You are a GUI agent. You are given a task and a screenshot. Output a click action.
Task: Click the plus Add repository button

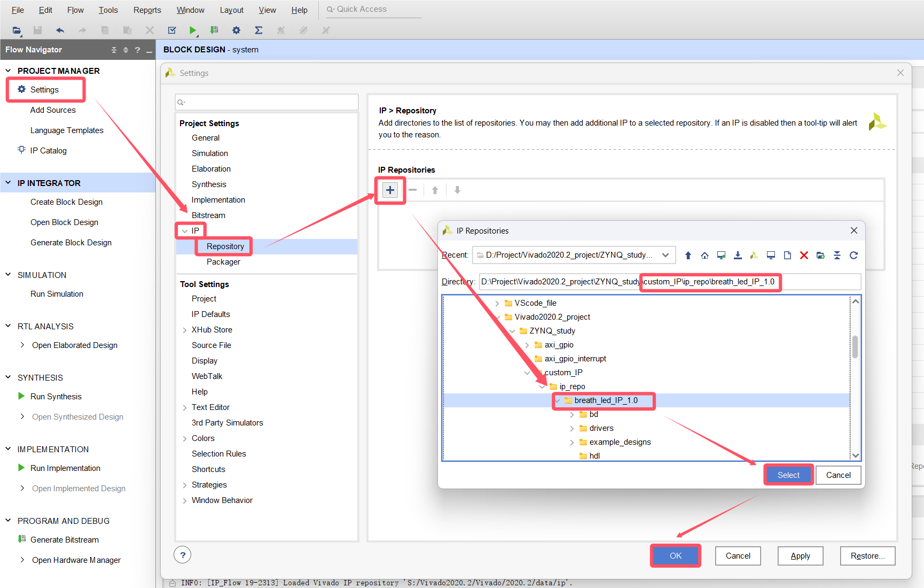click(x=390, y=190)
